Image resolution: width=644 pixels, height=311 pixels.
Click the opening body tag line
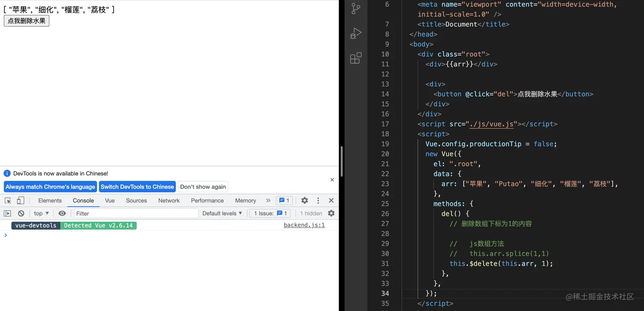click(x=421, y=44)
